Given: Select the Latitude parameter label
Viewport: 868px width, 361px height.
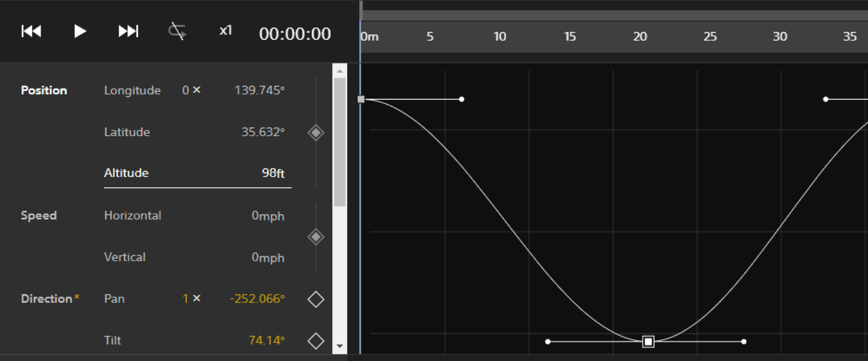Looking at the screenshot, I should pos(127,132).
